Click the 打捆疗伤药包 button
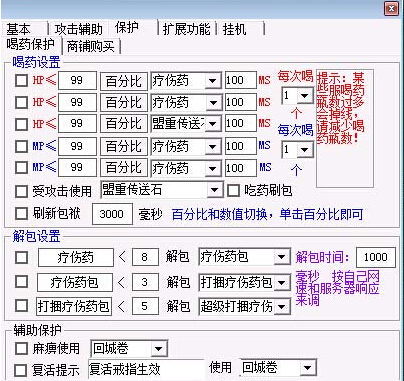Screen dimensions: 404x381 (74, 306)
